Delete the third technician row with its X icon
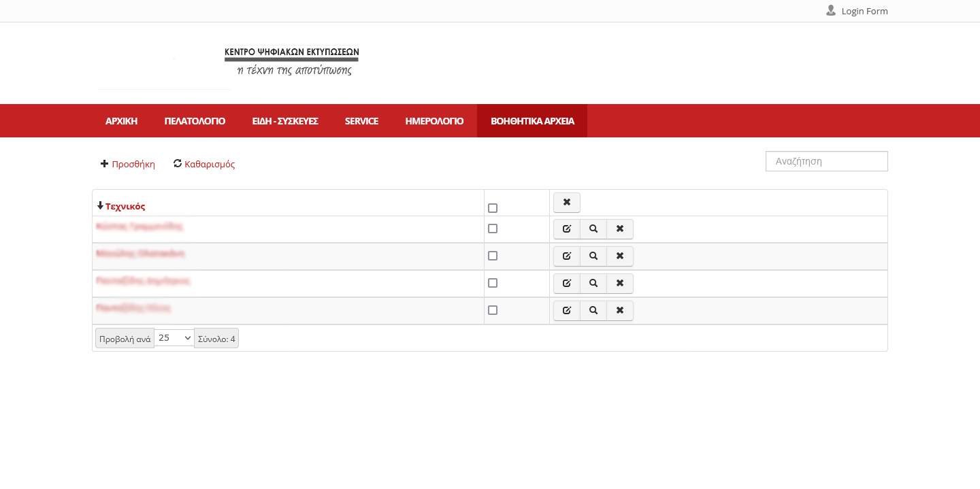The height and width of the screenshot is (489, 980). 620,284
